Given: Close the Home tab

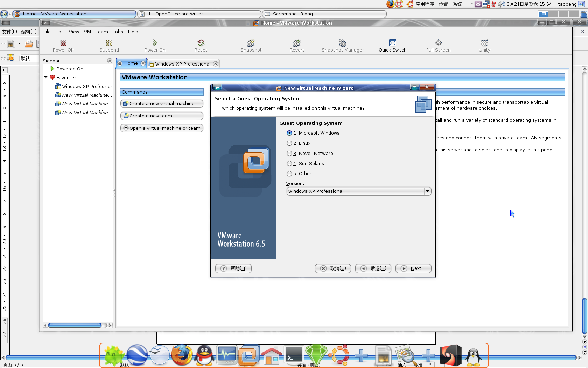Looking at the screenshot, I should click(143, 63).
